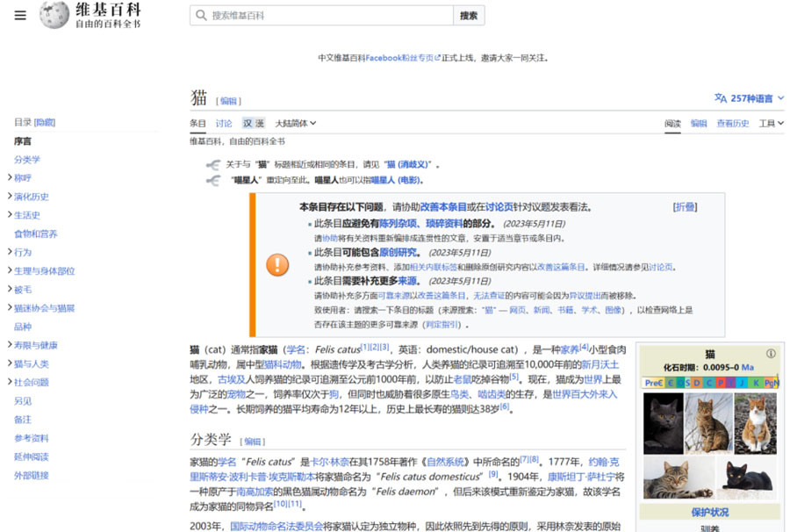Open the Facebook粉丝专页 link
Screen dimensions: 790x532
pyautogui.click(x=402, y=58)
